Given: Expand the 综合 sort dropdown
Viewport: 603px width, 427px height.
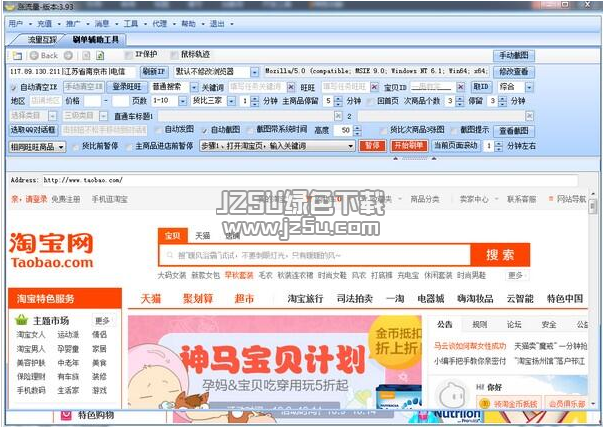Looking at the screenshot, I should click(x=529, y=87).
